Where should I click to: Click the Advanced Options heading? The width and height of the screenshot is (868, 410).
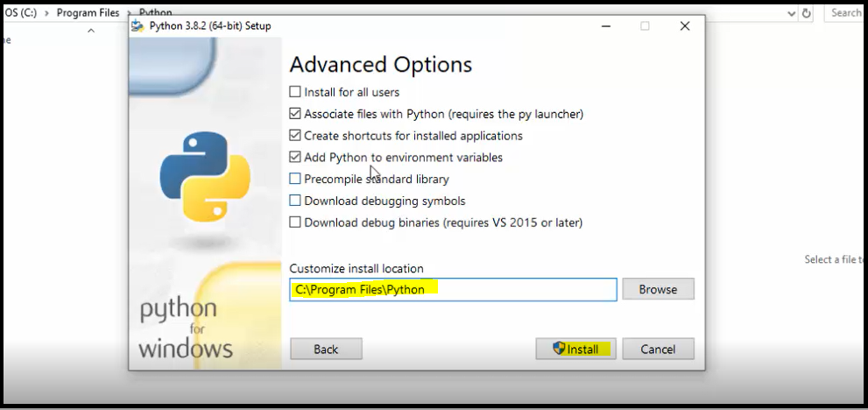coord(381,64)
